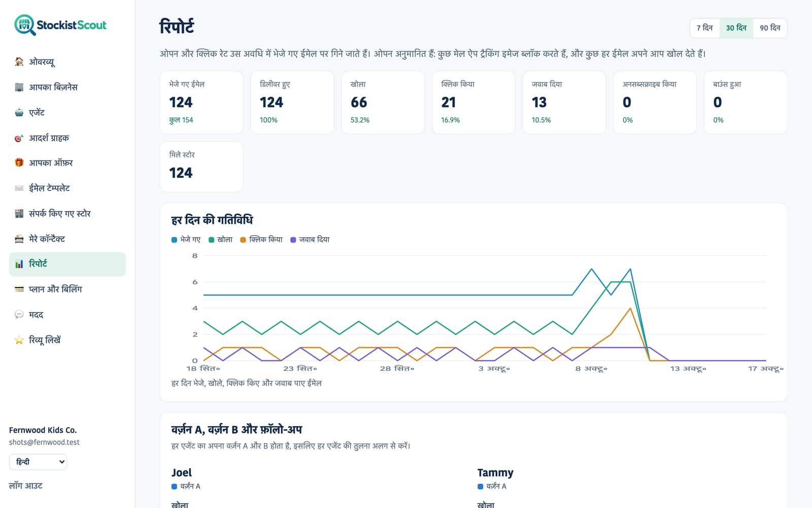This screenshot has width=812, height=508.
Task: Click the जवाब दिया rate 10.5%
Action: pyautogui.click(x=541, y=120)
